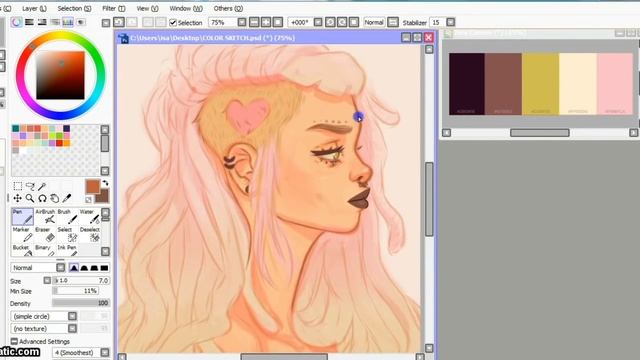Screen dimensions: 640x360
Task: Toggle the Selection visibility checkbox
Action: click(173, 23)
